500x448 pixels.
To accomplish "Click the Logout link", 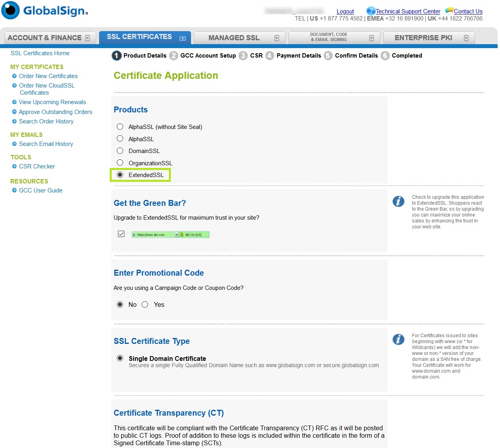I will click(x=345, y=11).
